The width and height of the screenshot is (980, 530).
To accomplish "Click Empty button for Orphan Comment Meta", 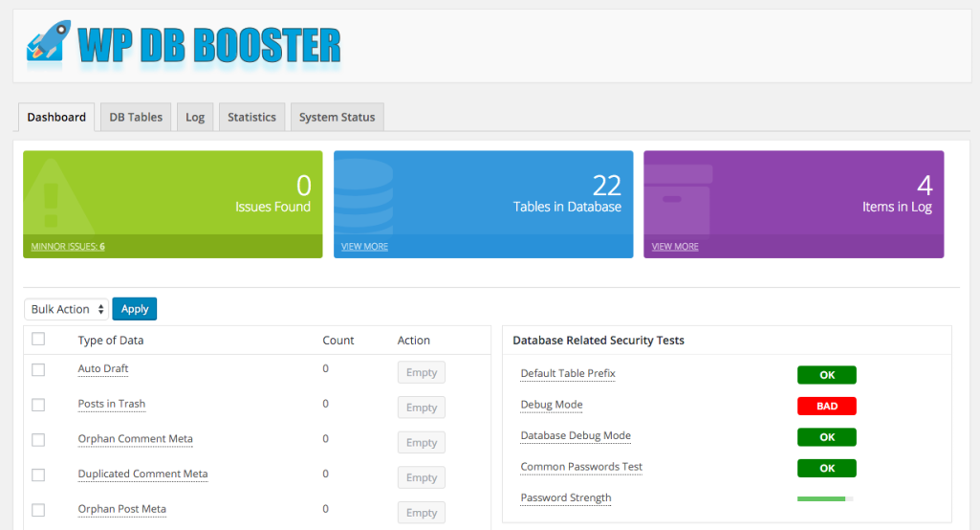I will (x=422, y=442).
